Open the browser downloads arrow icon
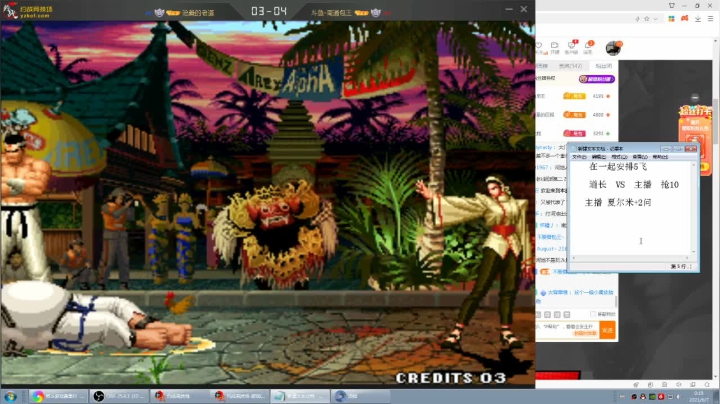 pyautogui.click(x=698, y=19)
